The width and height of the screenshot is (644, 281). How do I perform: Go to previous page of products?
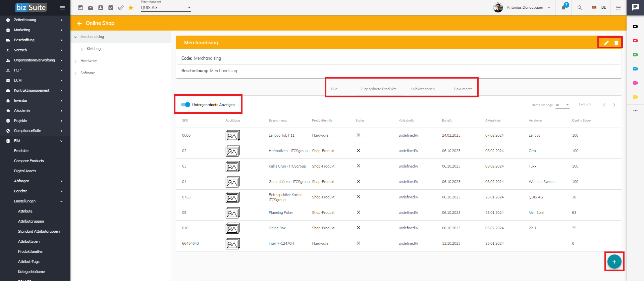point(604,105)
